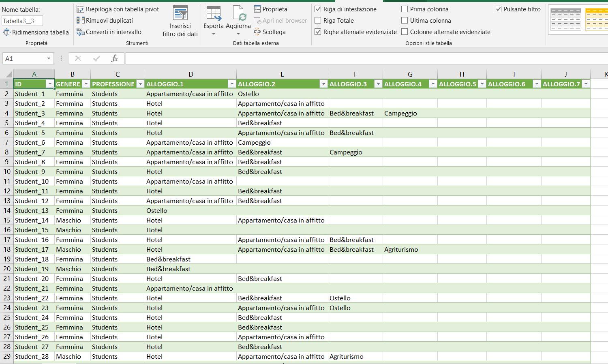Click Campeggio cell in Student_6 row
The height and width of the screenshot is (364, 608).
(x=283, y=142)
